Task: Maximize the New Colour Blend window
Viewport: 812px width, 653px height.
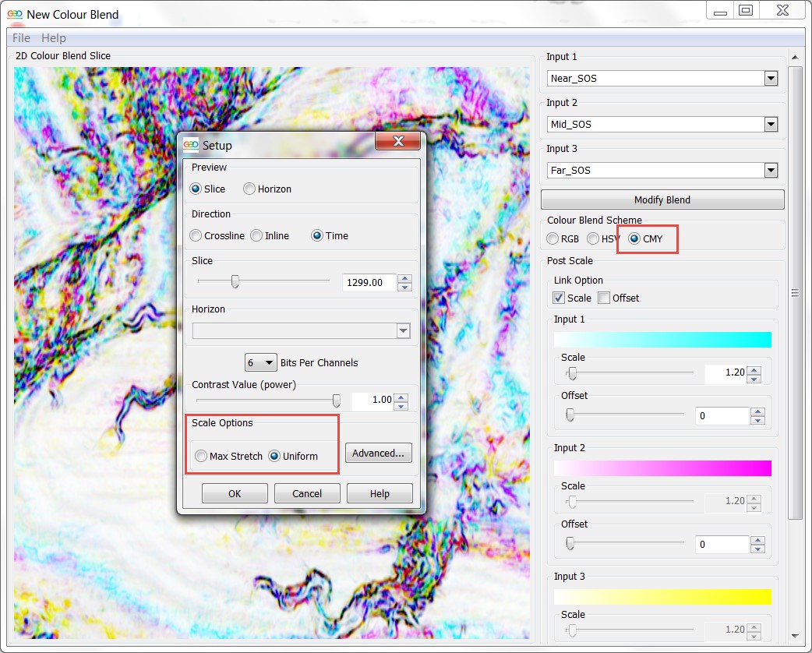Action: tap(746, 10)
